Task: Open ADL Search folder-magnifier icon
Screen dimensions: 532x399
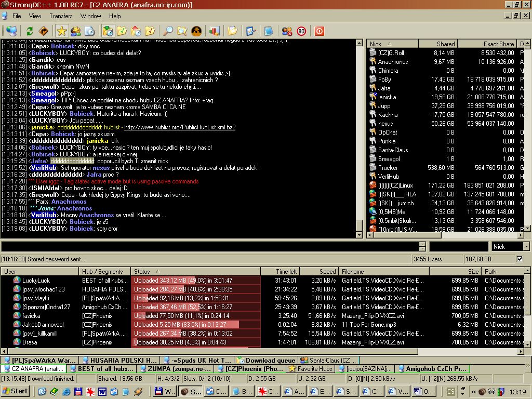Action: click(182, 31)
